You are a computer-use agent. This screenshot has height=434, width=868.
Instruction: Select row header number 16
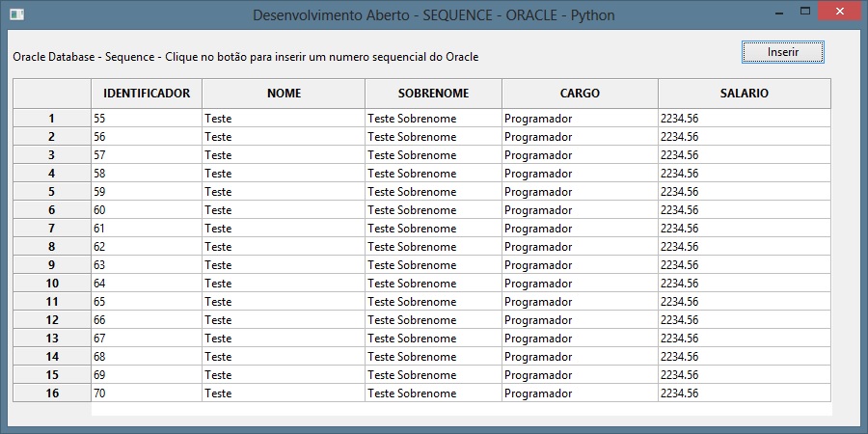click(51, 393)
